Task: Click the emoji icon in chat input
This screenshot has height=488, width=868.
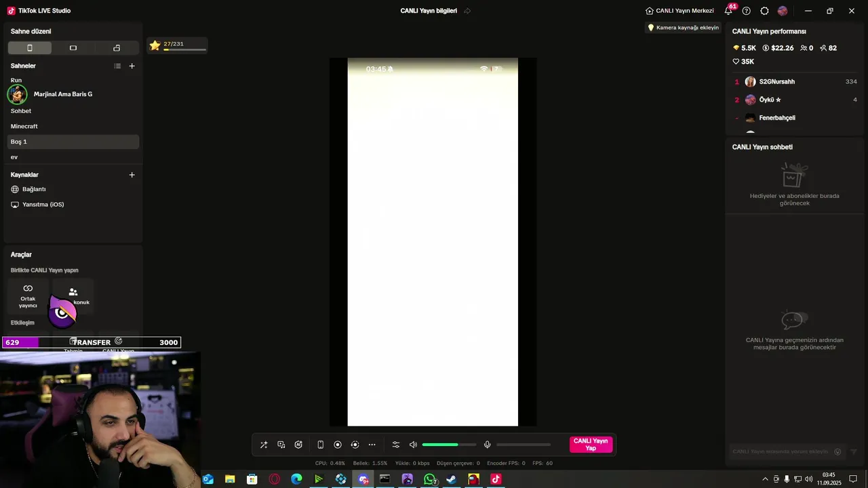Action: point(837,451)
